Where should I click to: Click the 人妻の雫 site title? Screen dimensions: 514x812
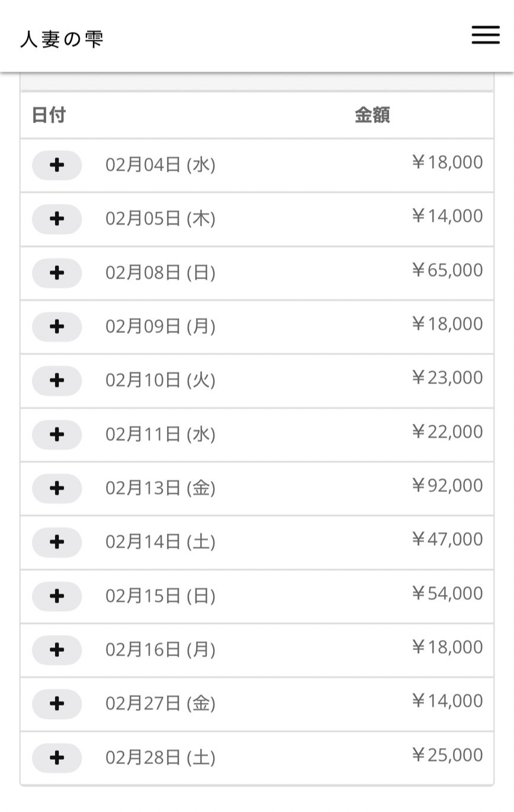coord(62,40)
